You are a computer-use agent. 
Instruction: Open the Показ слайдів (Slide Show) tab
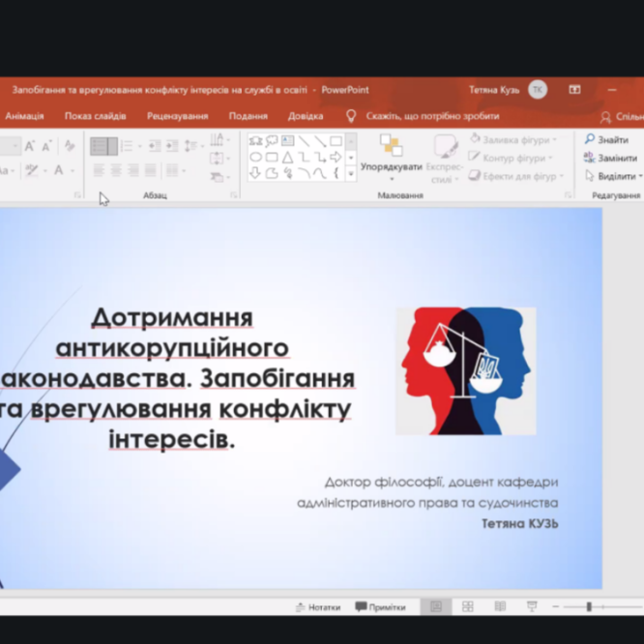[95, 116]
